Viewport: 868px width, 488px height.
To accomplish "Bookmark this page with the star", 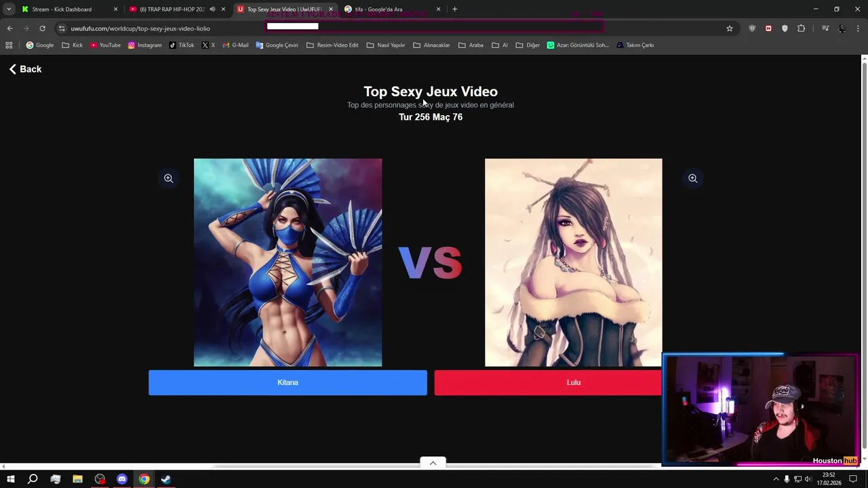I will (730, 28).
